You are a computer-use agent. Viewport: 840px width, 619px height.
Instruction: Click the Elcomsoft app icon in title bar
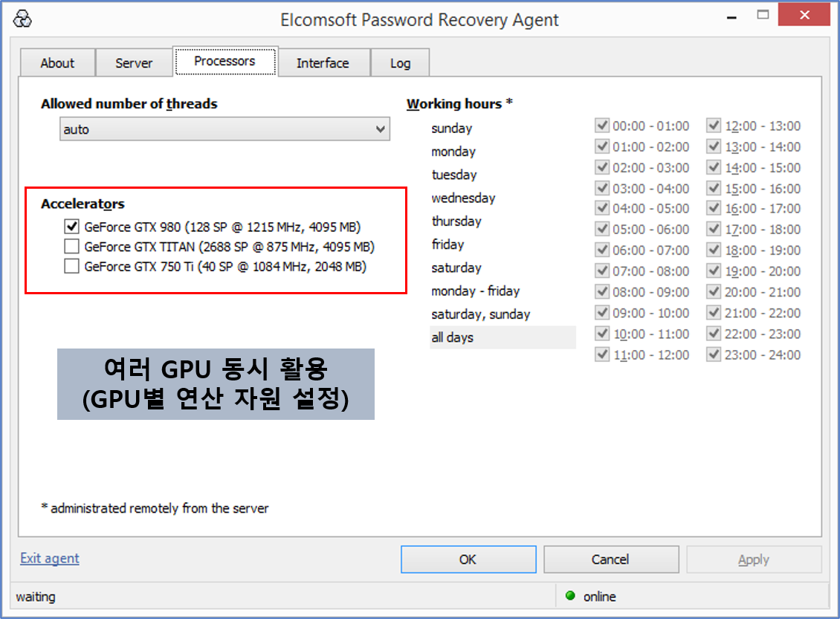(x=22, y=19)
